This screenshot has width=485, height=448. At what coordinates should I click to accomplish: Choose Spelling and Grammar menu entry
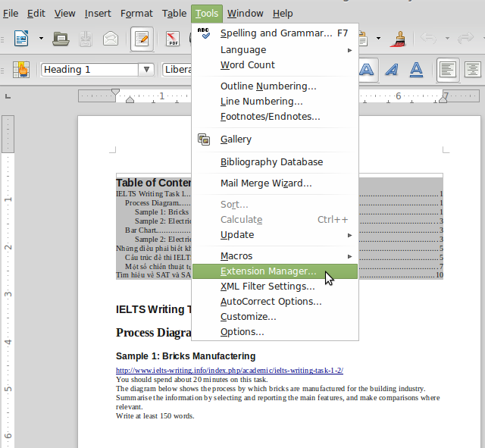click(x=275, y=33)
